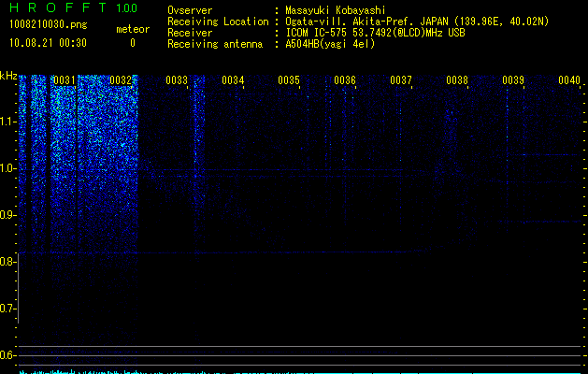Viewport: 588px width, 374px height.
Task: Click the Ovserver field label
Action: point(190,10)
